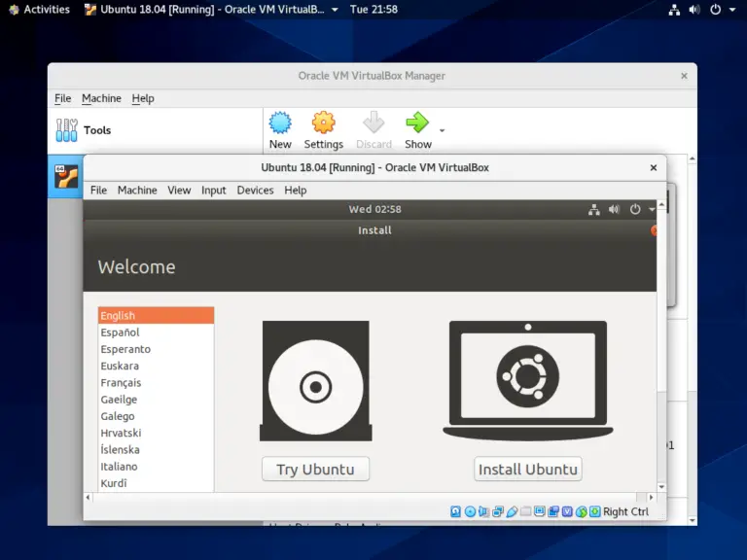Viewport: 747px width, 560px height.
Task: Select Kurdî in the language list
Action: pos(156,483)
